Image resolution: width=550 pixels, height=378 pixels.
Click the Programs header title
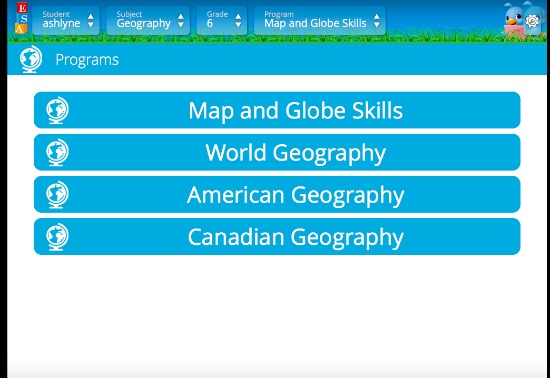[x=87, y=60]
